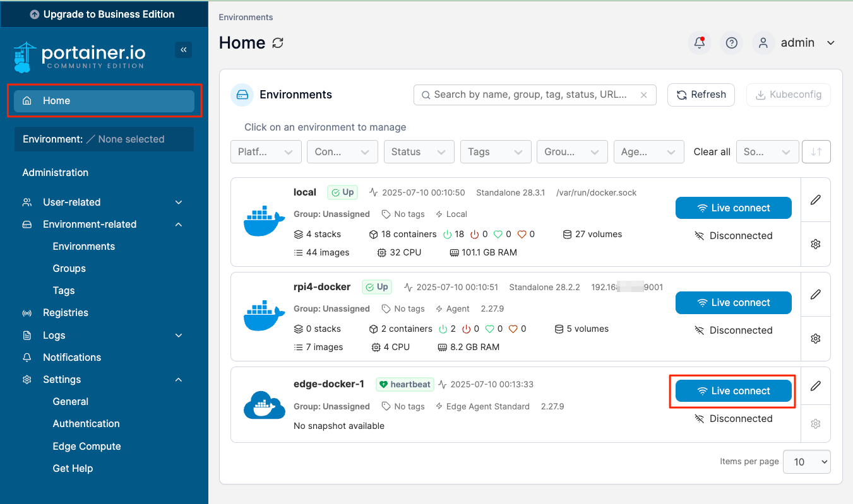853x504 pixels.
Task: Click the heartbeat status badge on edge-docker-1
Action: pos(405,384)
